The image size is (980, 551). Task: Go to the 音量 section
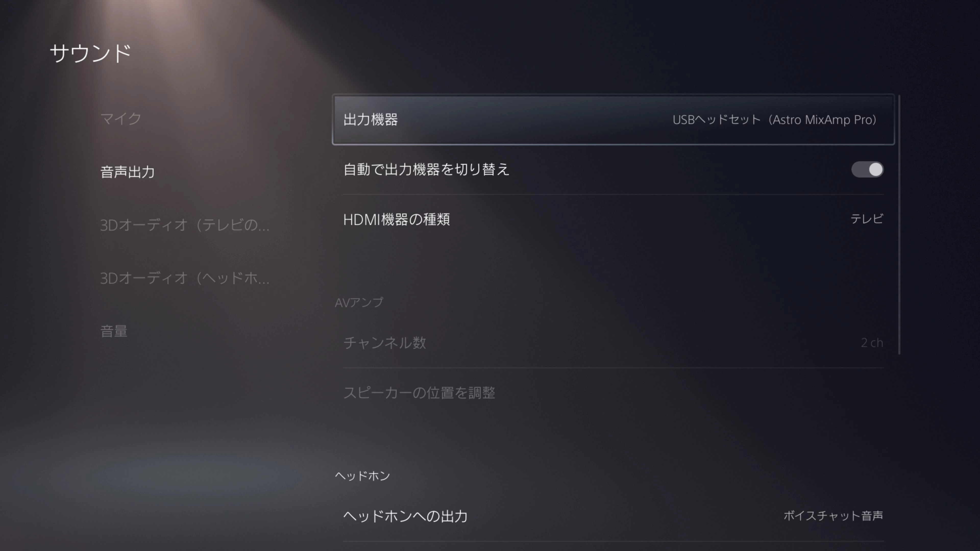pos(114,331)
